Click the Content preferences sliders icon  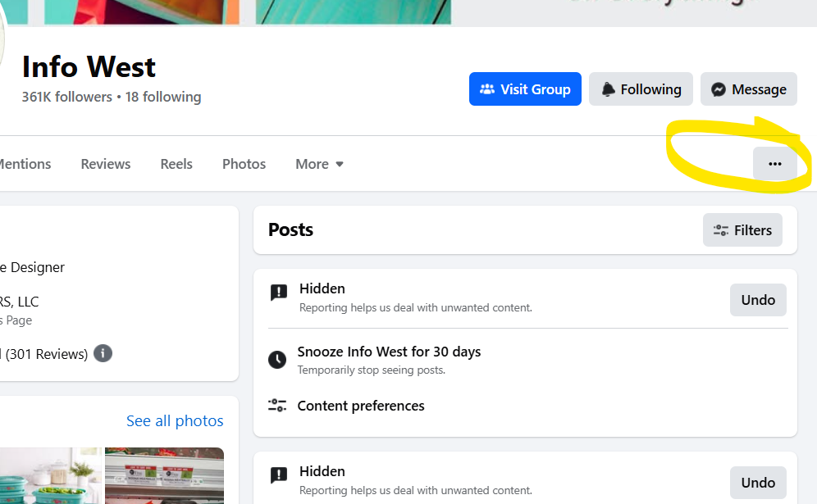coord(278,406)
